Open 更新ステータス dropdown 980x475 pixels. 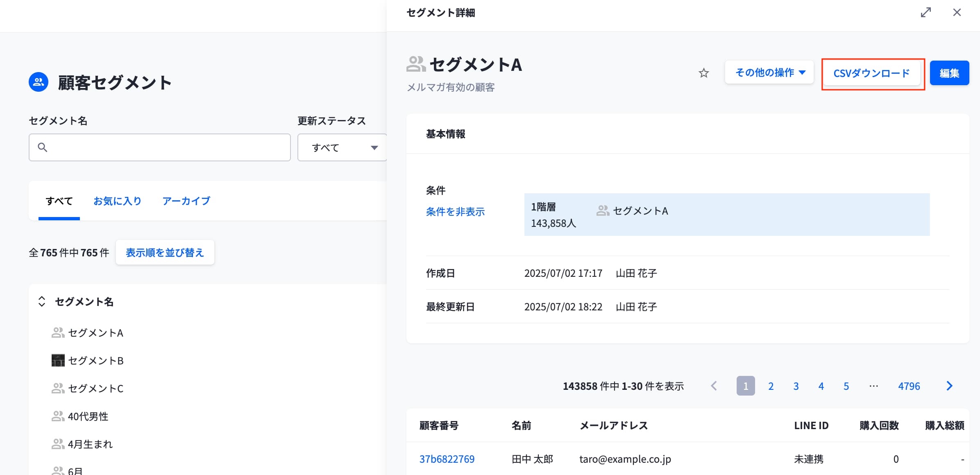343,147
